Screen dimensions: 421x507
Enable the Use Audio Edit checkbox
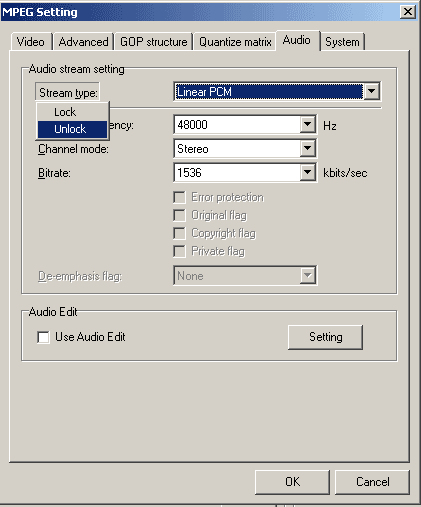pos(43,337)
